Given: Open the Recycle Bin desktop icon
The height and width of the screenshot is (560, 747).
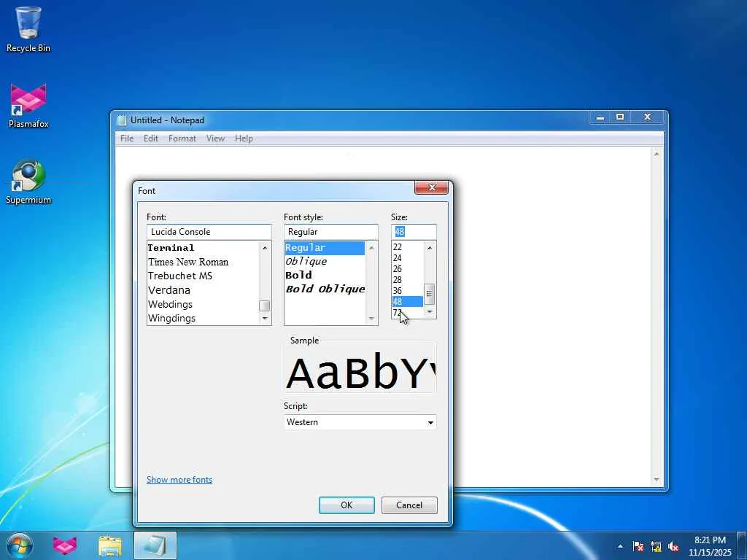Looking at the screenshot, I should (x=28, y=29).
